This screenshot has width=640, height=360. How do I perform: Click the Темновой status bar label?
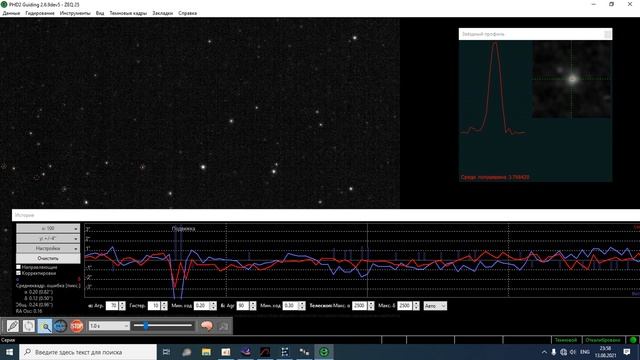click(566, 340)
